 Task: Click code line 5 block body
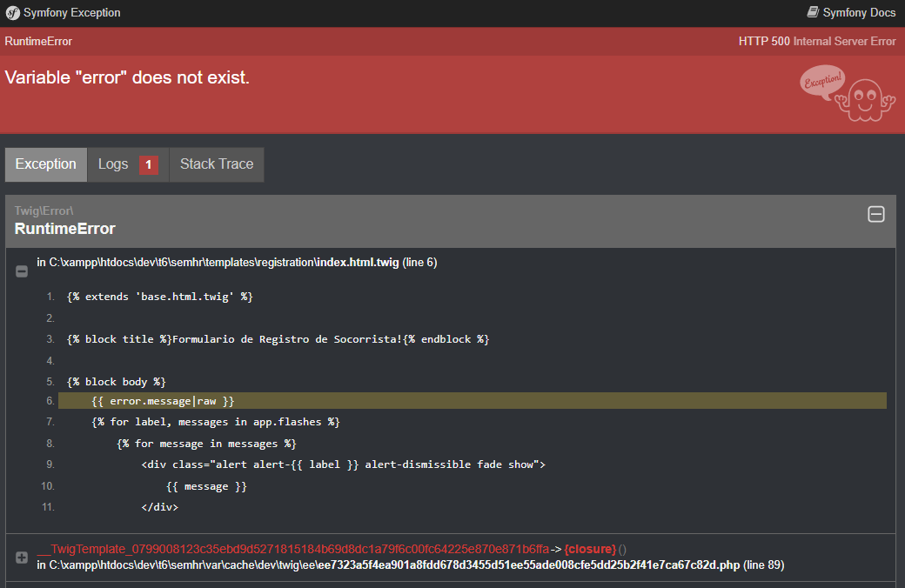(x=116, y=382)
